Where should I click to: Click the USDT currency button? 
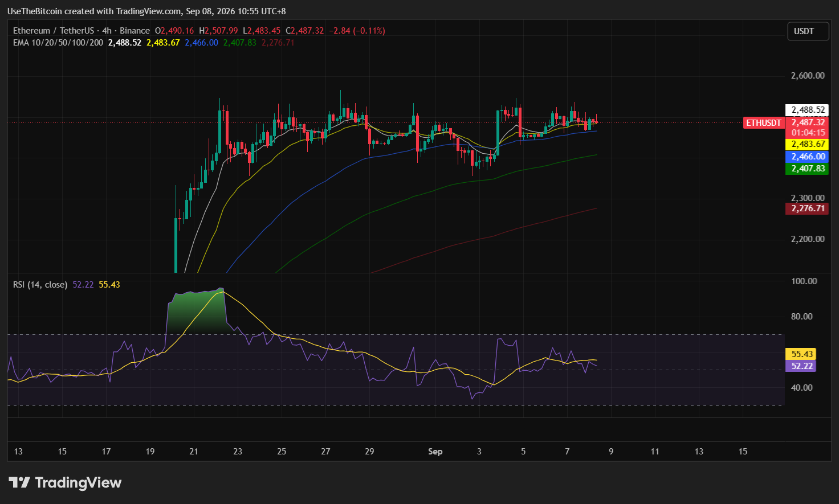pyautogui.click(x=808, y=31)
